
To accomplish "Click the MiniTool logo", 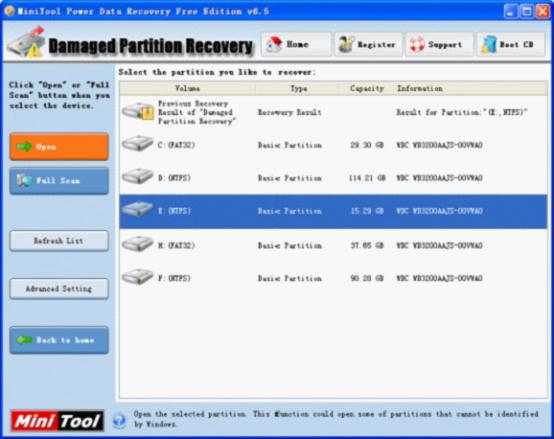I will (57, 421).
